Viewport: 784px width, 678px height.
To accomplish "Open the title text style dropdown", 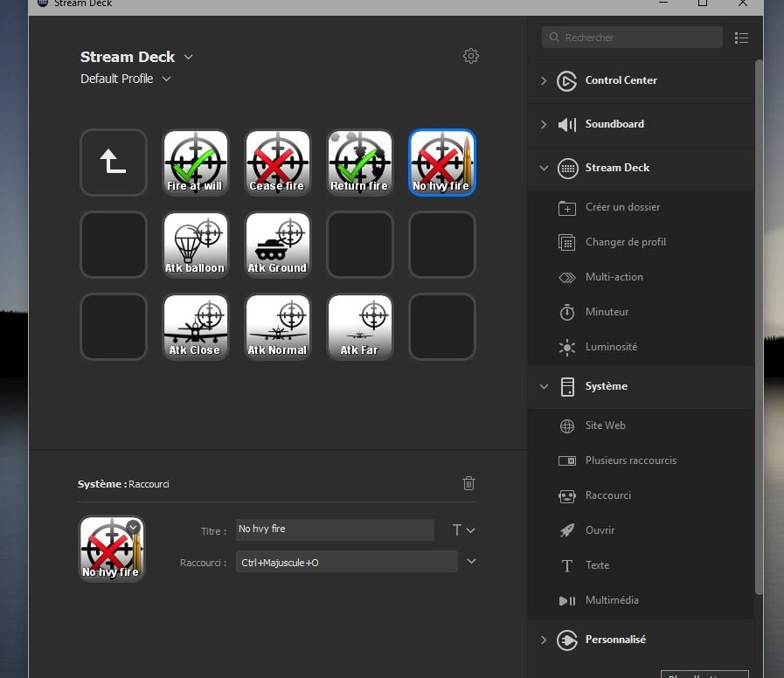I will (x=463, y=530).
